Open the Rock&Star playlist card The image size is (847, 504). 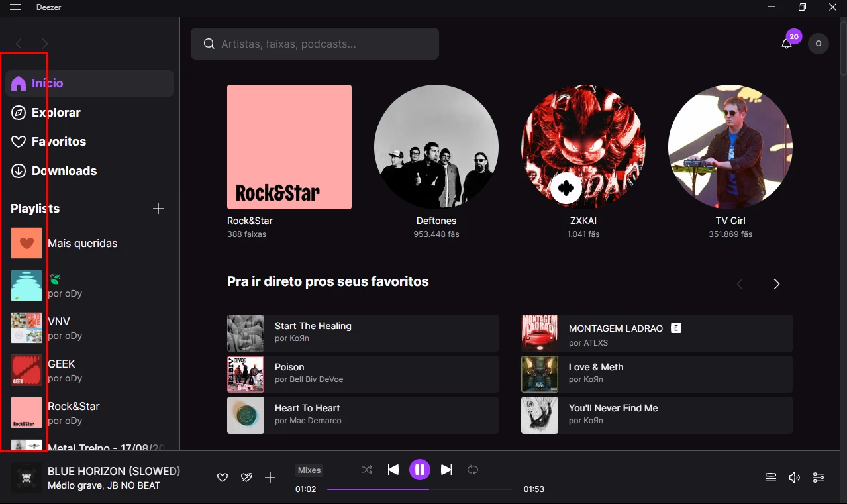pos(289,147)
